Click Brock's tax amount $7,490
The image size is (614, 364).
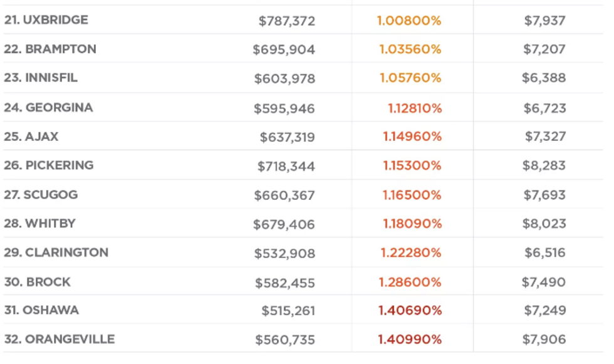[544, 282]
